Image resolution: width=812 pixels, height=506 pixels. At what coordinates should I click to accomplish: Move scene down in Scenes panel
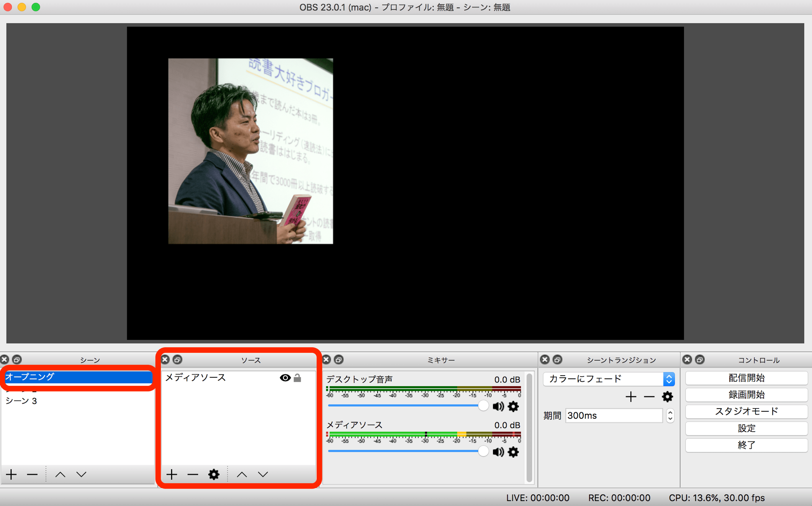click(x=81, y=474)
